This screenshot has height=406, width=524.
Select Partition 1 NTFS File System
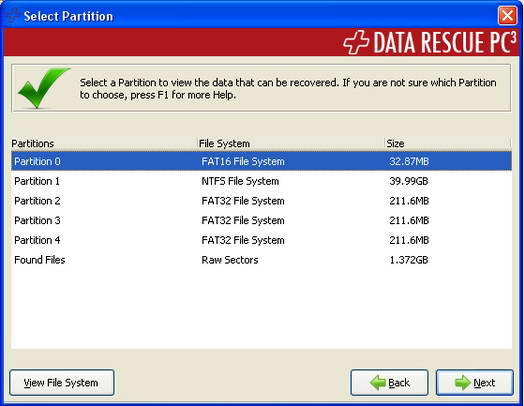tap(261, 181)
